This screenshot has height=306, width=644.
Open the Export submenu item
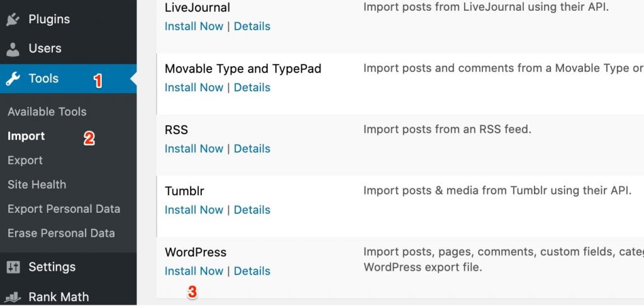point(25,161)
